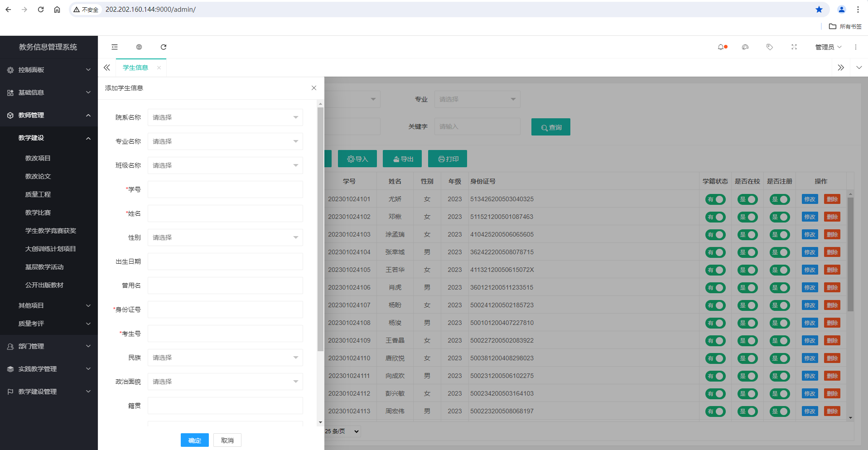Go to browser home page icon

pos(57,10)
